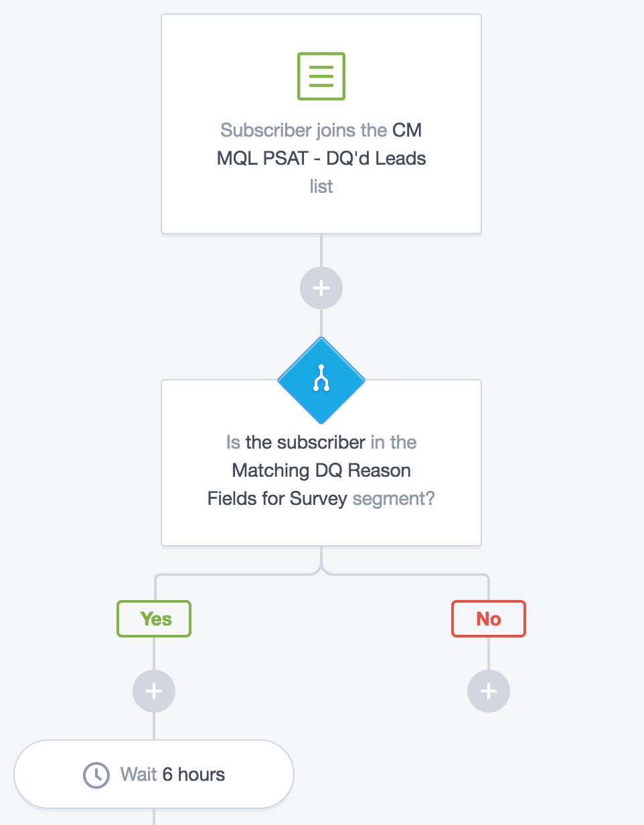Click the clock icon in Wait step
This screenshot has width=644, height=825.
coord(96,775)
